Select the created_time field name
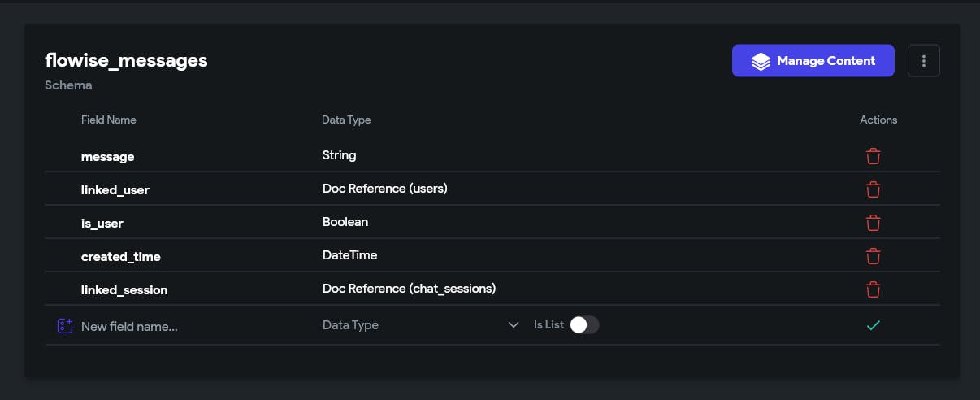The height and width of the screenshot is (400, 980). tap(121, 257)
